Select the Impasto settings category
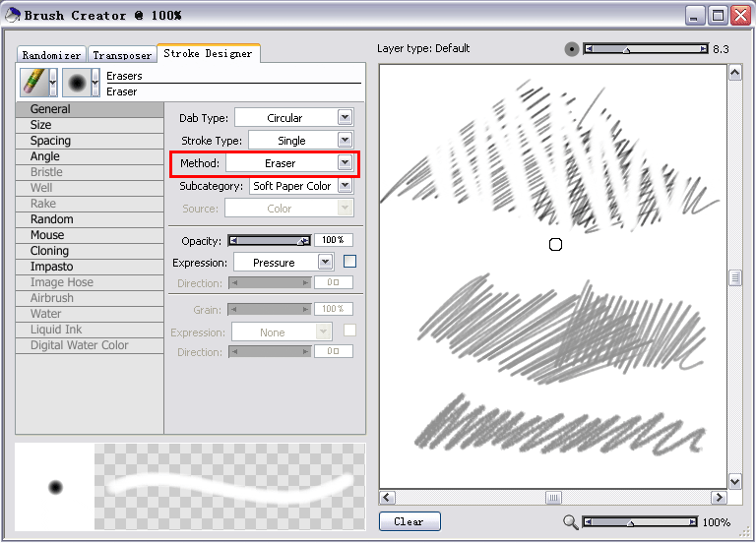Screen dimensions: 756x543 (x=51, y=267)
